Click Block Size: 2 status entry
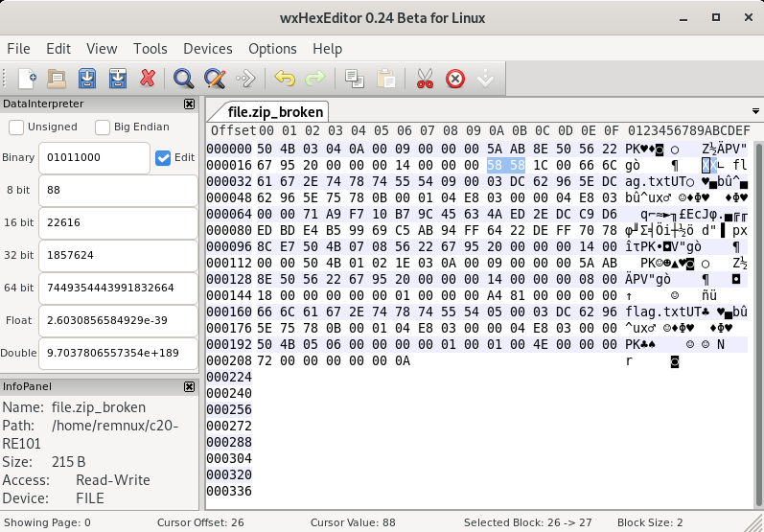 click(650, 522)
